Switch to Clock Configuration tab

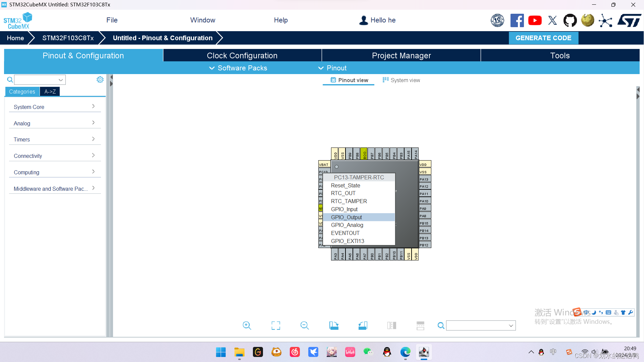click(x=242, y=55)
